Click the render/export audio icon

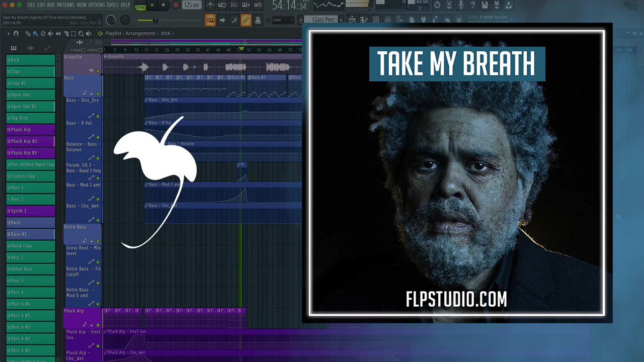[497, 5]
